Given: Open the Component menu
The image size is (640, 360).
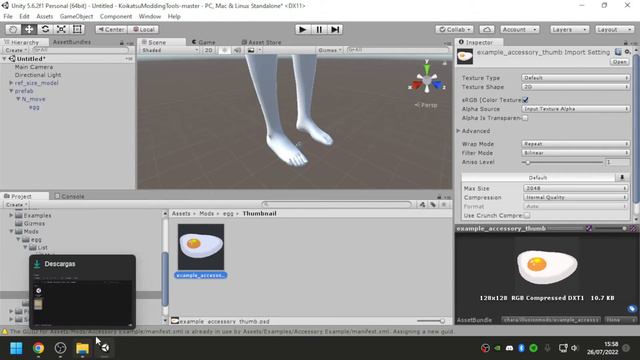Looking at the screenshot, I should tap(116, 16).
